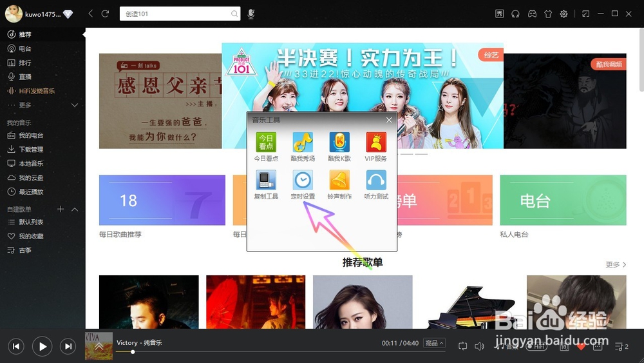Click the volume speaker icon
644x363 pixels.
coord(479,346)
